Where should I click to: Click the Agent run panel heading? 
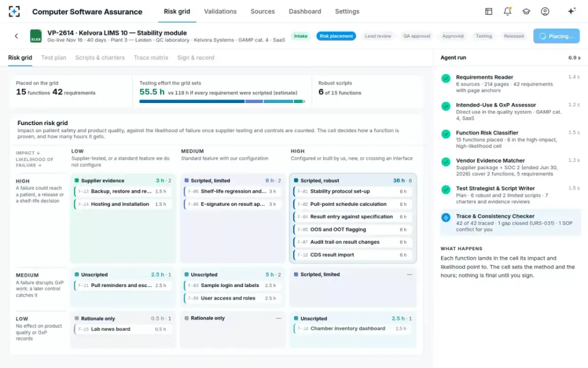pyautogui.click(x=453, y=57)
